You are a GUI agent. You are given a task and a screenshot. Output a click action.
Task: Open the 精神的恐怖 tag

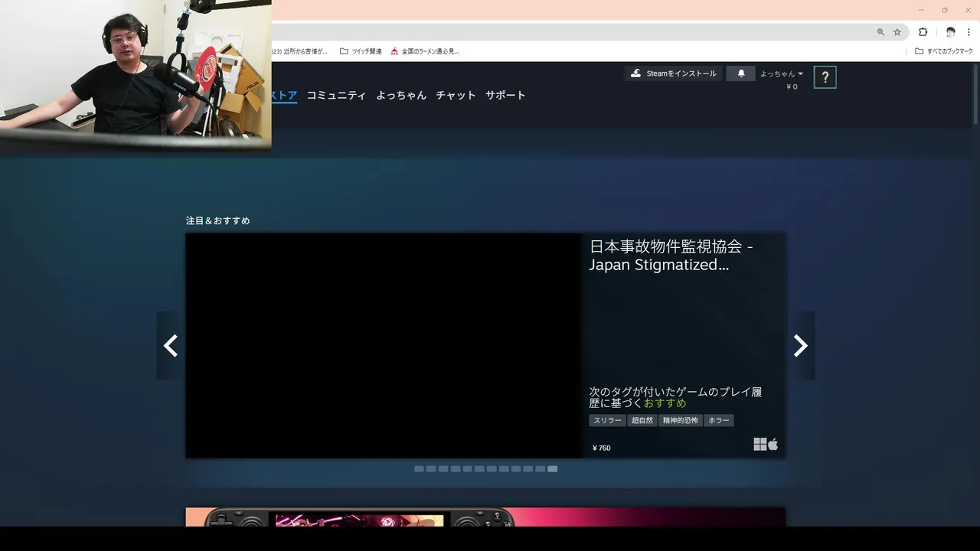click(681, 420)
